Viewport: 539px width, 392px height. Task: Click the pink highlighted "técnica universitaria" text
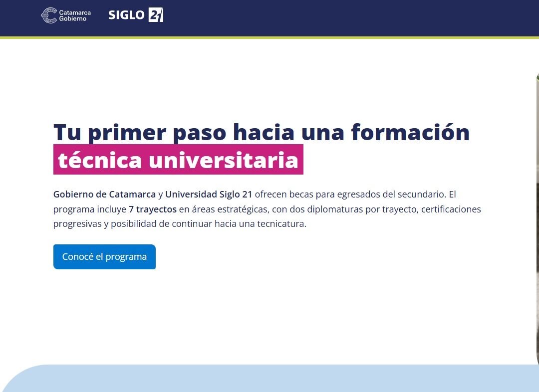pos(178,160)
